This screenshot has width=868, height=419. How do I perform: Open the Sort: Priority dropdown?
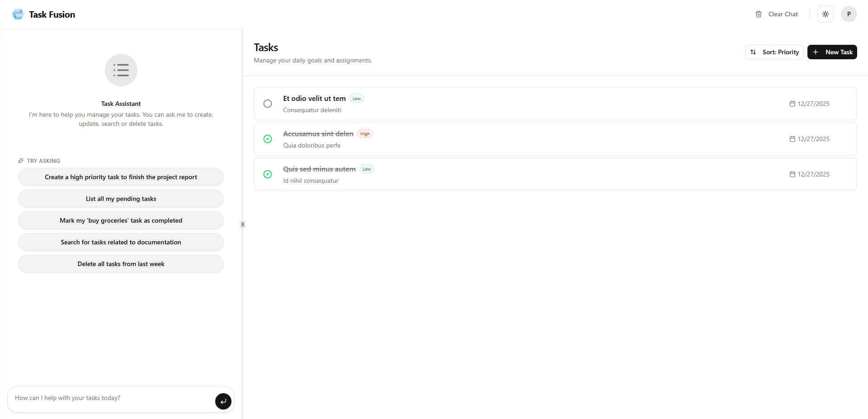point(774,52)
